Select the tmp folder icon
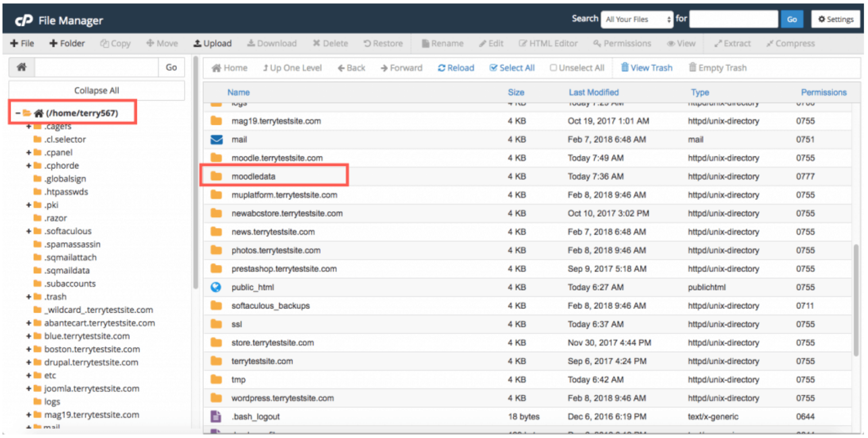The height and width of the screenshot is (438, 868). pos(216,380)
